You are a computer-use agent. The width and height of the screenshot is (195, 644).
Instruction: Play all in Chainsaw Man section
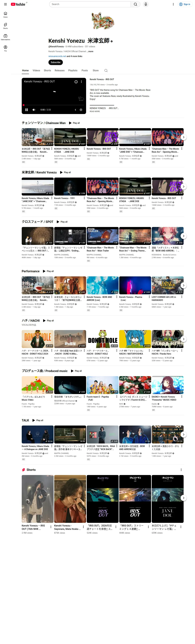[74, 123]
